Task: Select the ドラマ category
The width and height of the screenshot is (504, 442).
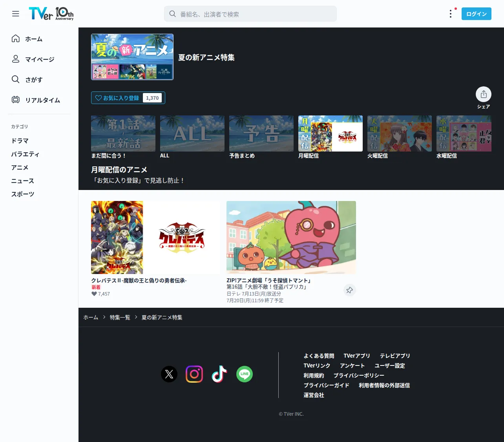Action: [x=20, y=141]
